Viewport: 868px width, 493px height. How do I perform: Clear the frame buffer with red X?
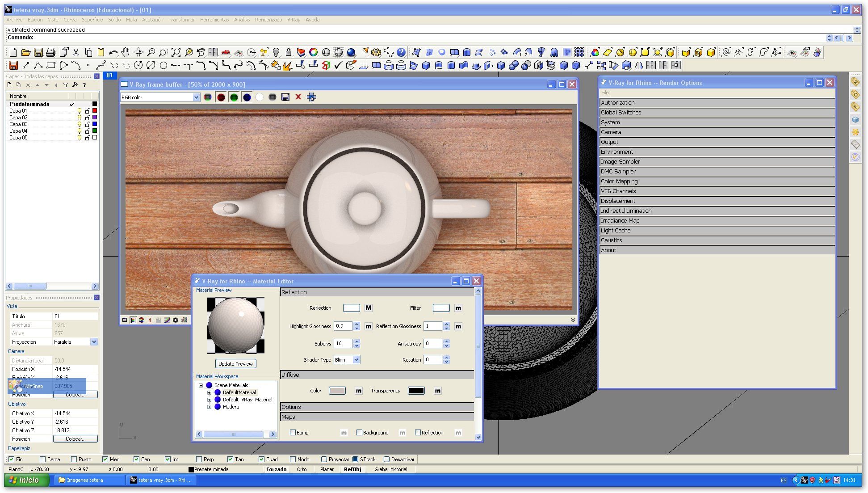point(298,97)
